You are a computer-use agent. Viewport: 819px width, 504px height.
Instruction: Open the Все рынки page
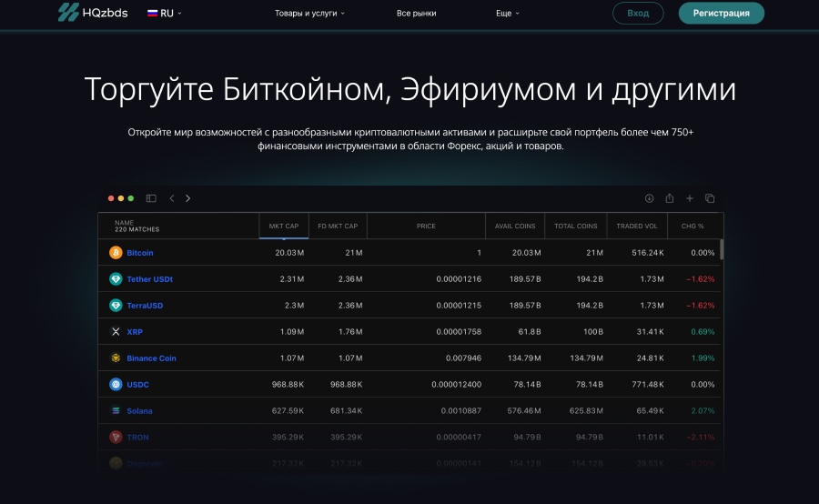(x=416, y=13)
